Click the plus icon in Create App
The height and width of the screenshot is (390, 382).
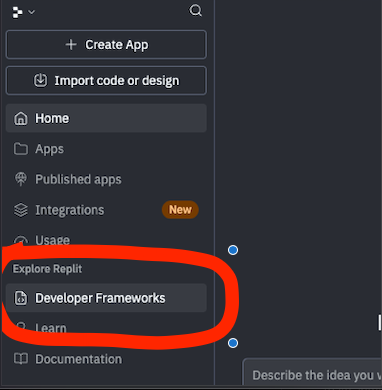click(71, 45)
